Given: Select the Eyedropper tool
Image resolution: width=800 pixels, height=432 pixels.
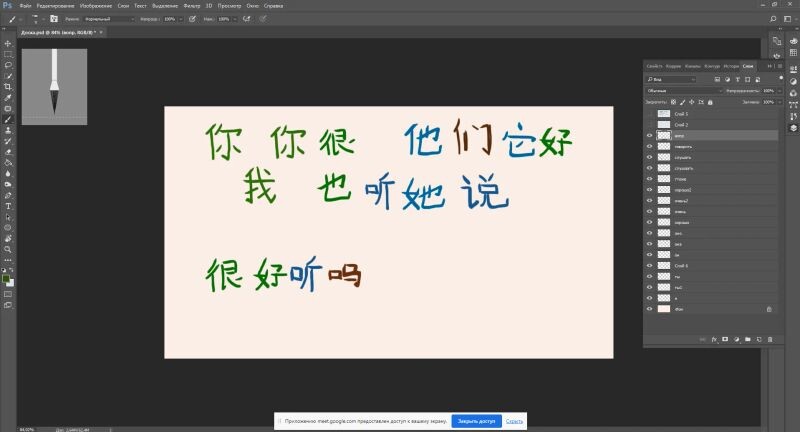Looking at the screenshot, I should pyautogui.click(x=8, y=98).
